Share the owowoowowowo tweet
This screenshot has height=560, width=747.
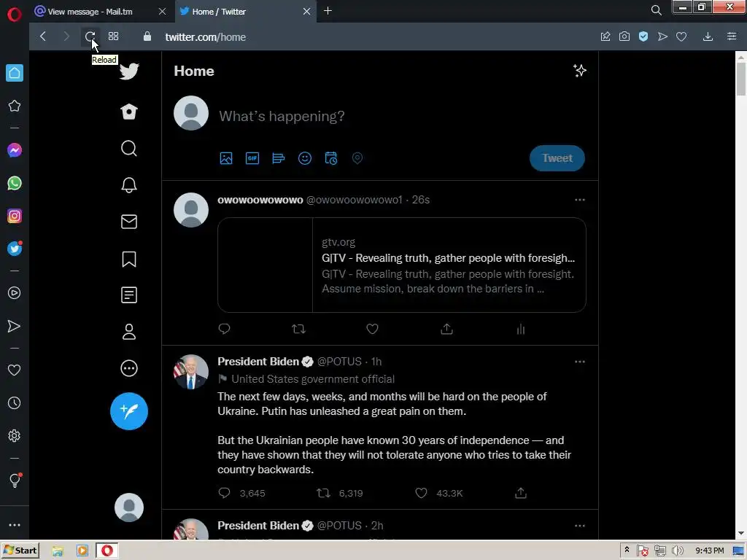447,329
